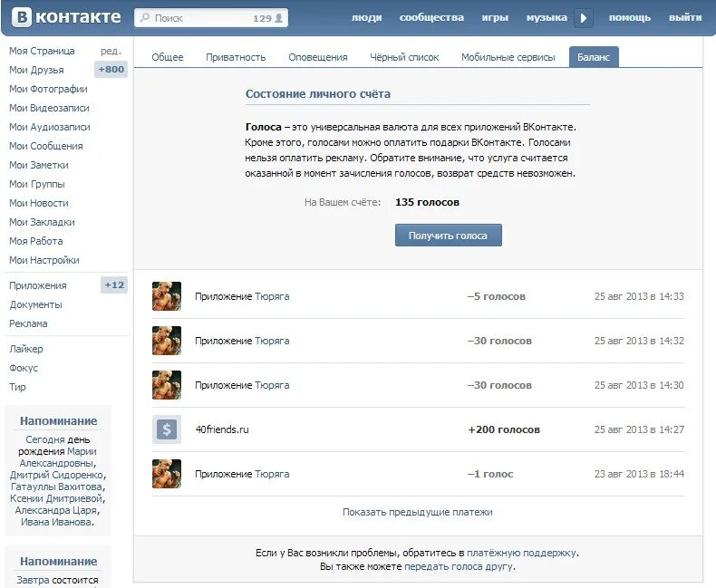Viewport: 716px width, 588px height.
Task: Open Тюряга app thumbnail at 14:33
Action: 167,296
